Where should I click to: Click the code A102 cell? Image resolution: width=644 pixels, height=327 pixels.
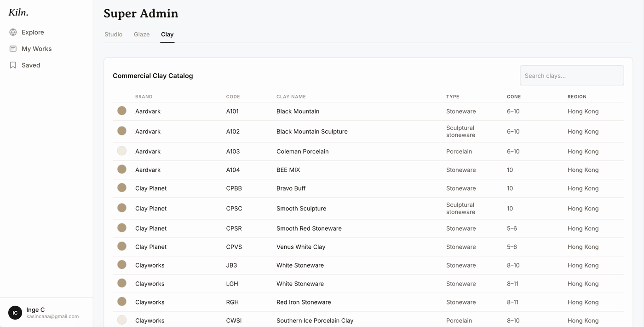click(233, 132)
